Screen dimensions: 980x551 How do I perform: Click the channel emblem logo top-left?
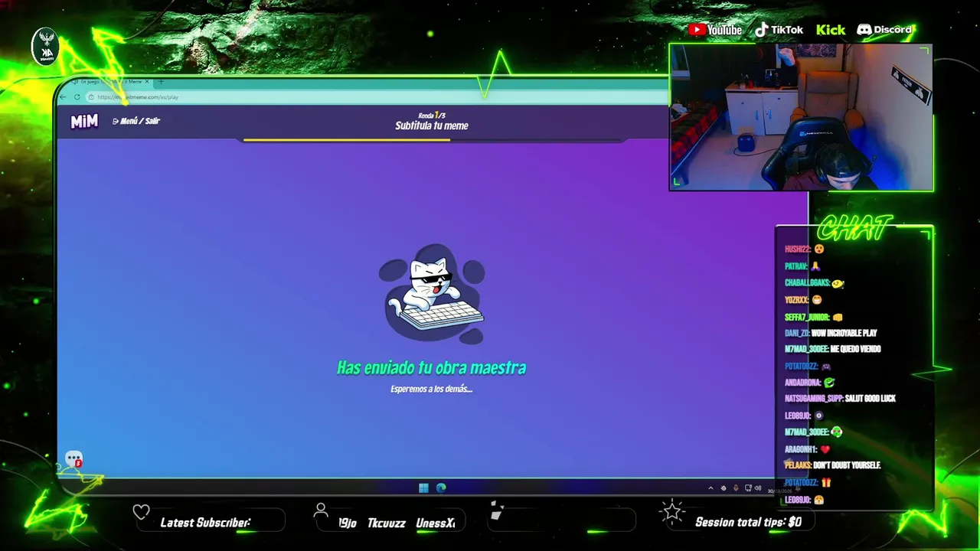click(x=45, y=47)
